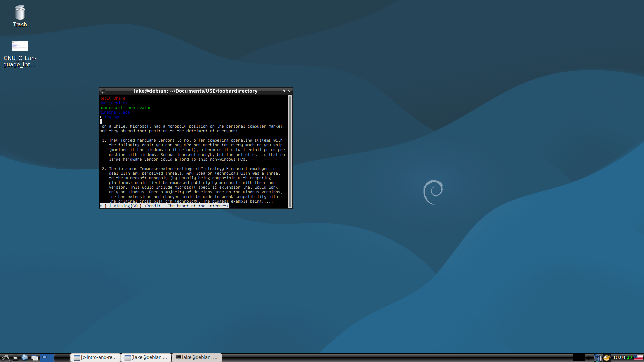
Task: Click the Reddit page title in status line
Action: point(186,206)
